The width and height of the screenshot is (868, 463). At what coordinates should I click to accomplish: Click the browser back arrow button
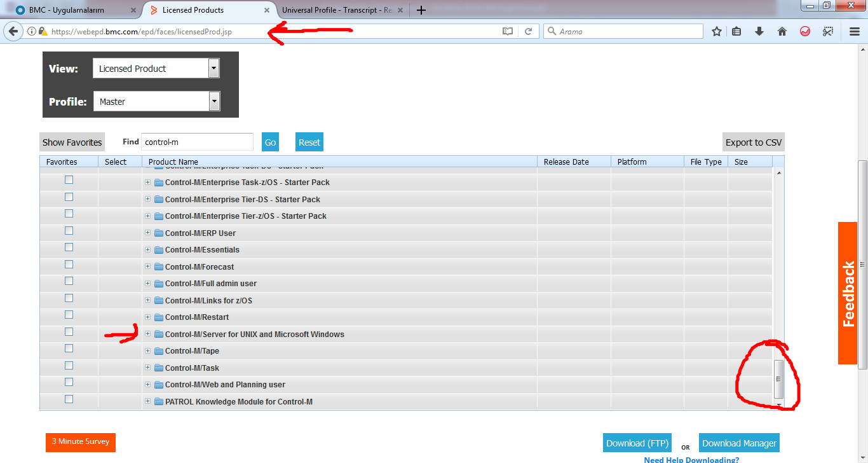click(13, 31)
